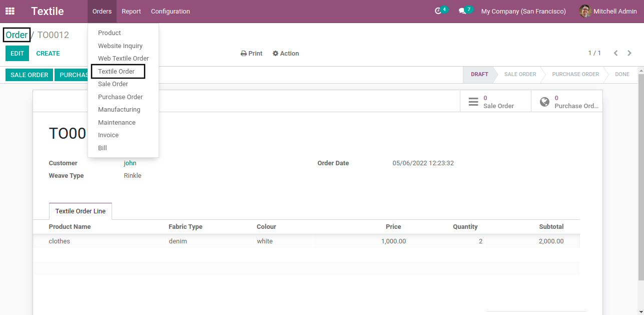Click the Print printer button
This screenshot has width=644, height=315.
pos(252,54)
